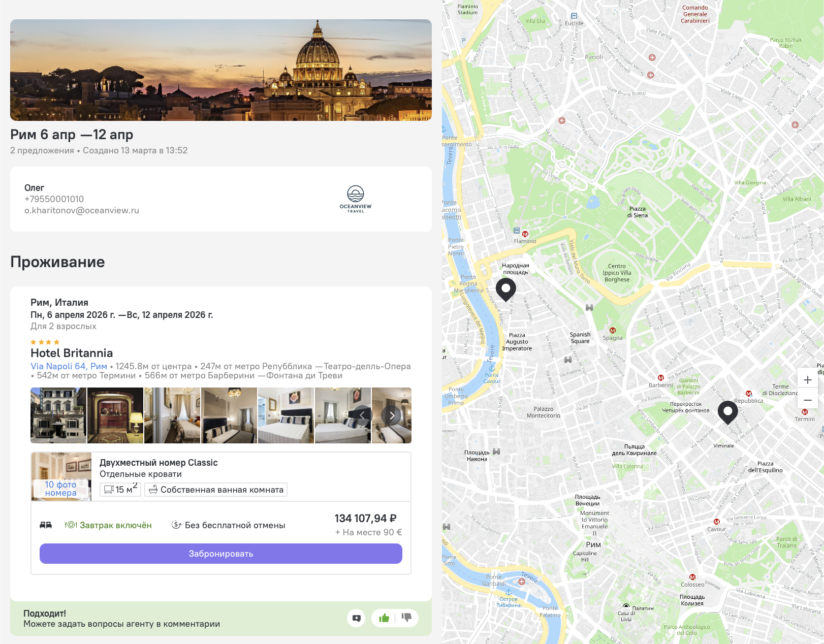Click the Barberini metro station marker

click(660, 378)
